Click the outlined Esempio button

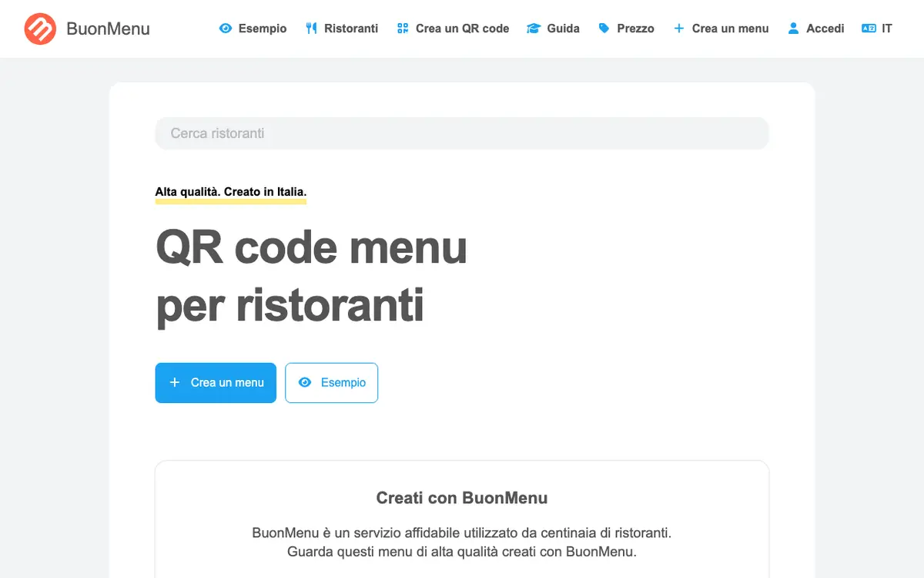(332, 383)
